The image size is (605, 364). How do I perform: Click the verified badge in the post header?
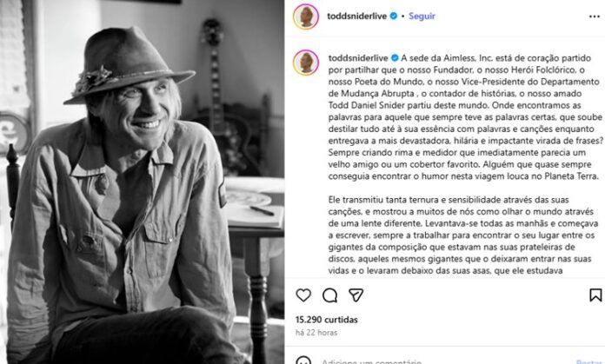pos(394,17)
